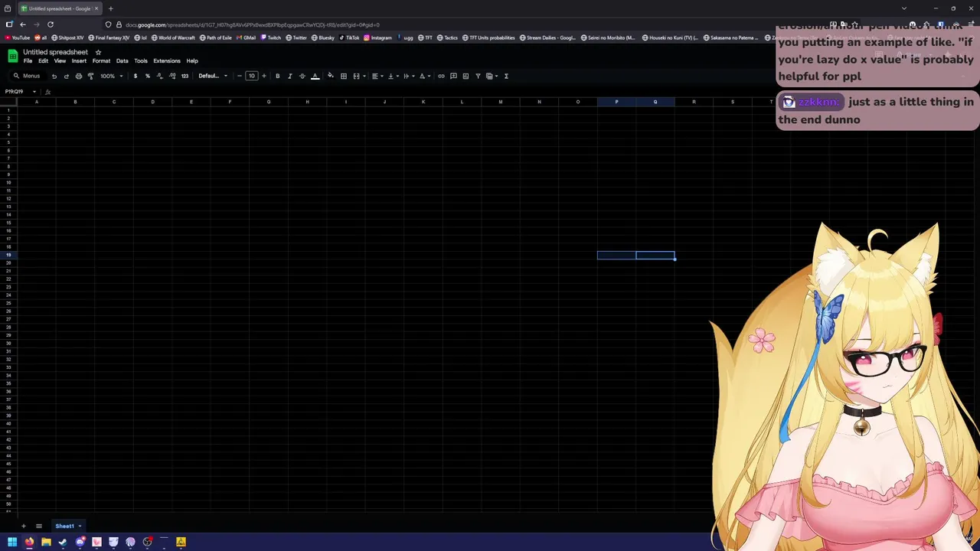Select column P header

click(616, 102)
